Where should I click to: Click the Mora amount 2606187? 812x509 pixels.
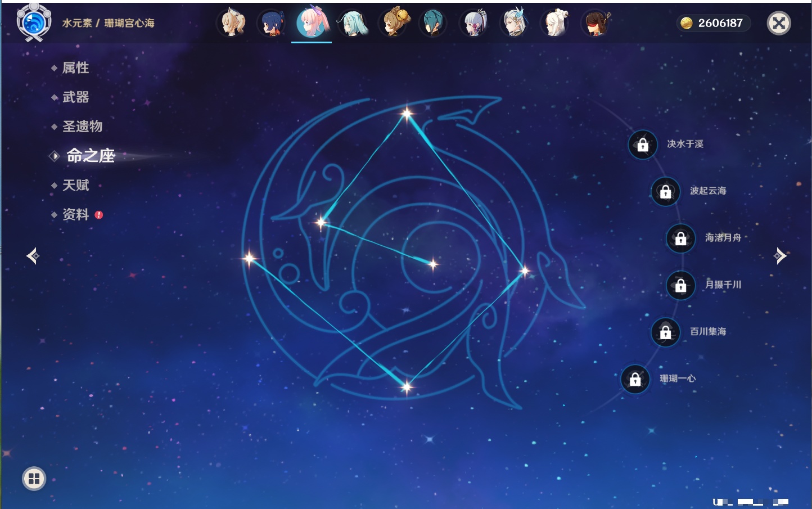(x=720, y=23)
